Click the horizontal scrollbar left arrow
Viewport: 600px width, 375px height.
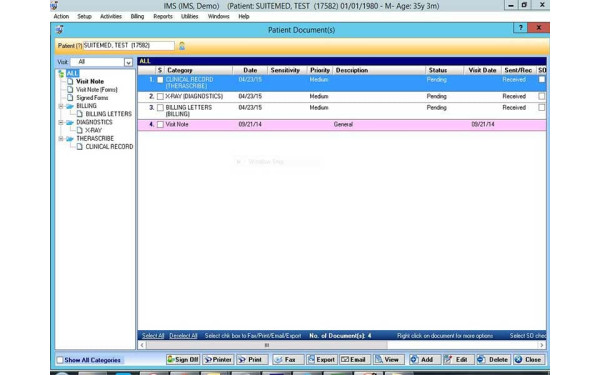[x=142, y=345]
